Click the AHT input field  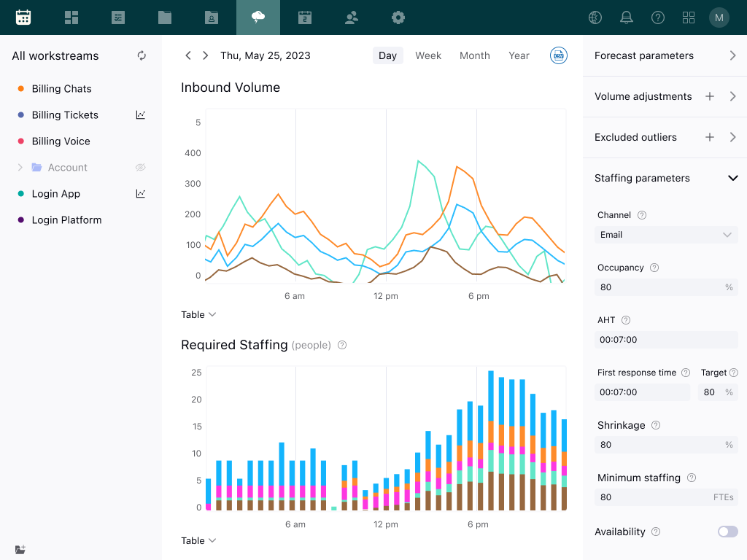(x=666, y=340)
